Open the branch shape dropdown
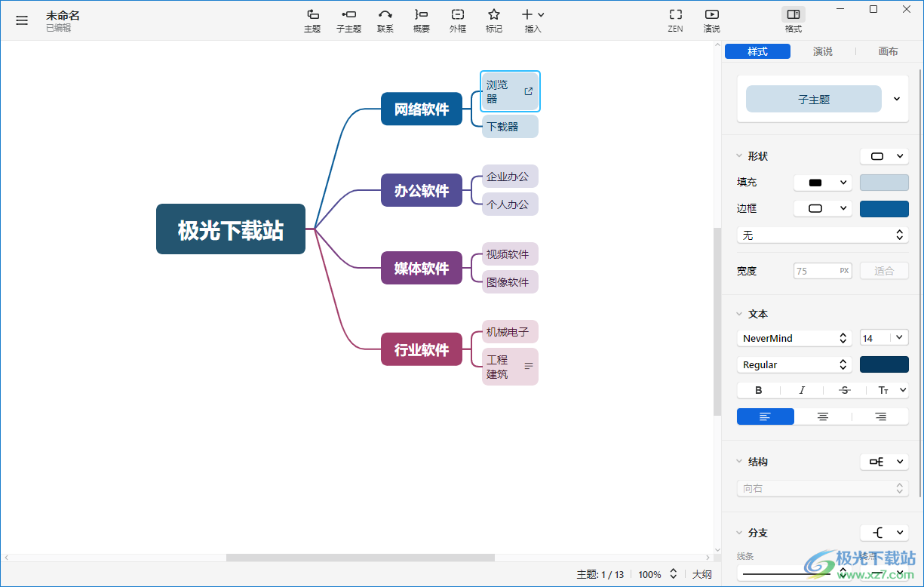This screenshot has width=924, height=587. tap(884, 533)
